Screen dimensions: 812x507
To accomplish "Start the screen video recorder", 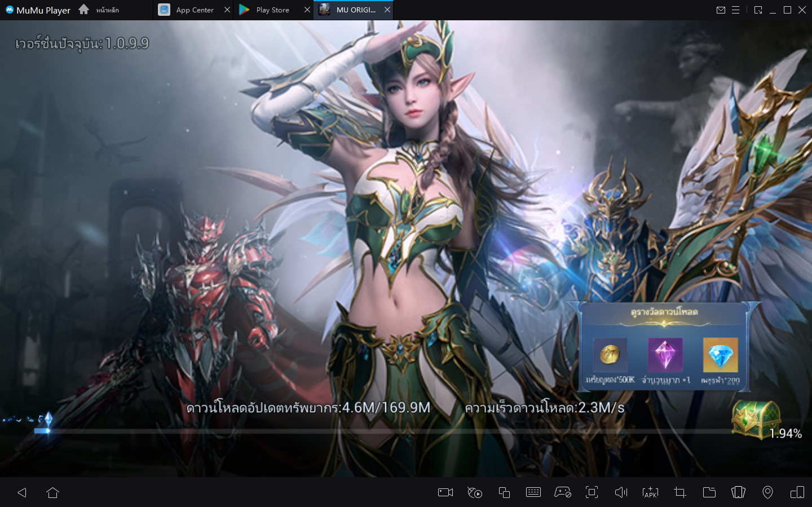I will coord(445,492).
